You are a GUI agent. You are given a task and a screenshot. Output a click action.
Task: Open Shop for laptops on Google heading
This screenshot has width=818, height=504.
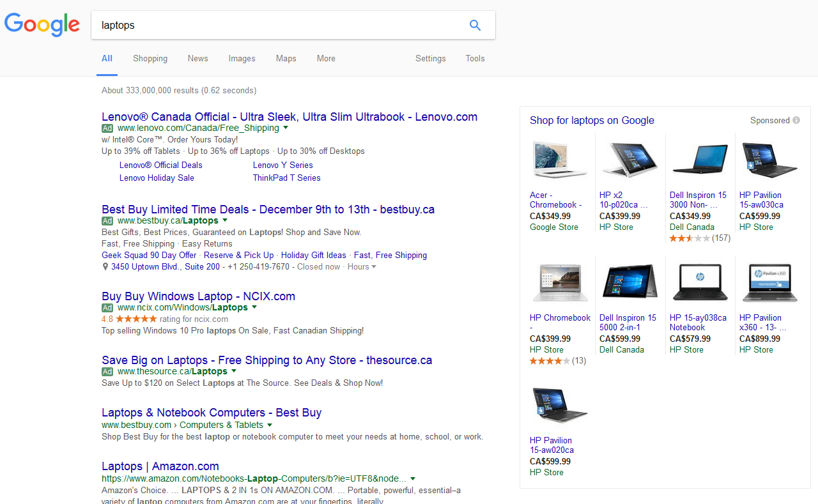pyautogui.click(x=592, y=121)
